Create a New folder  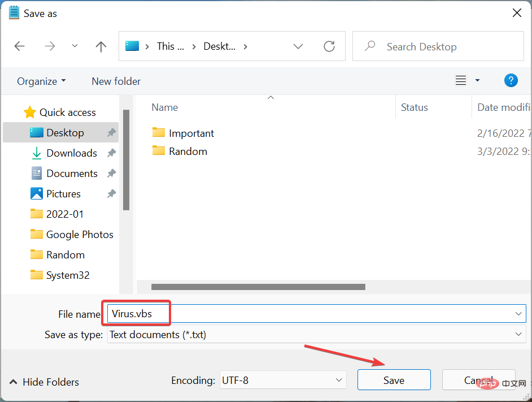click(116, 81)
